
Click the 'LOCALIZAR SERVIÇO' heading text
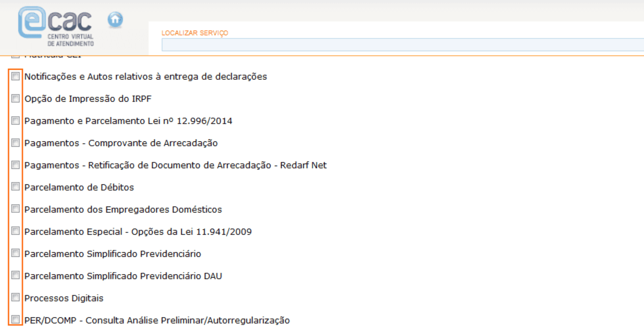(195, 33)
